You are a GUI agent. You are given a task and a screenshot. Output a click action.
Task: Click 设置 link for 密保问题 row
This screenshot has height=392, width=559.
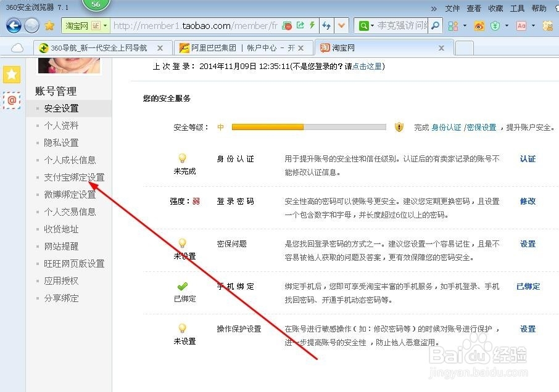[x=528, y=244]
